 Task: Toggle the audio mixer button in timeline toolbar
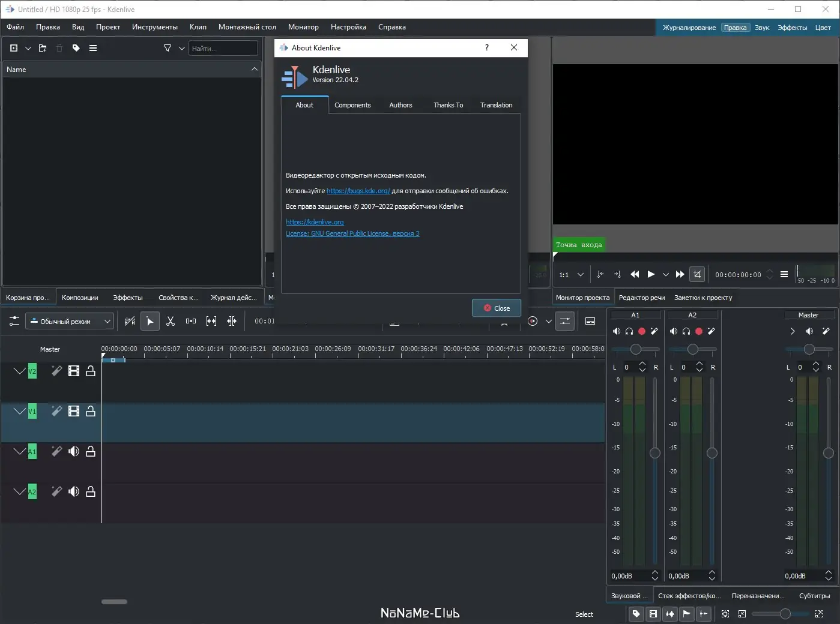click(x=565, y=321)
